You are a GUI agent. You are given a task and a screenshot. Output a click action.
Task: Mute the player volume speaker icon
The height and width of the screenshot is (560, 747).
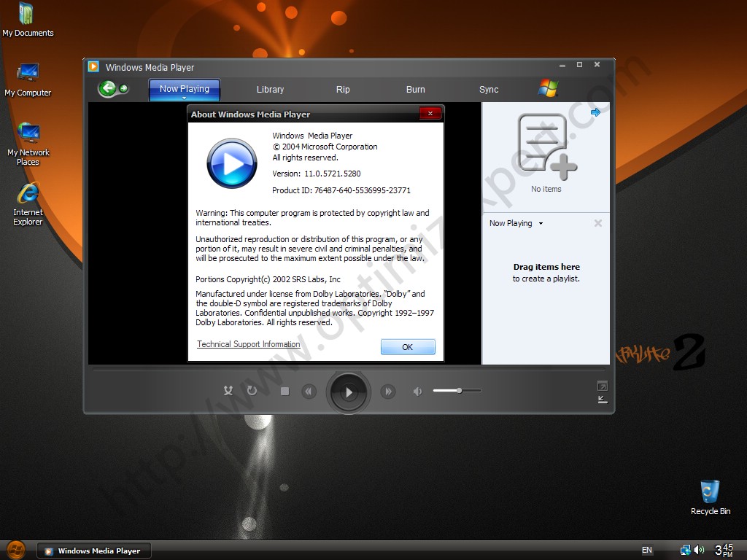(417, 392)
